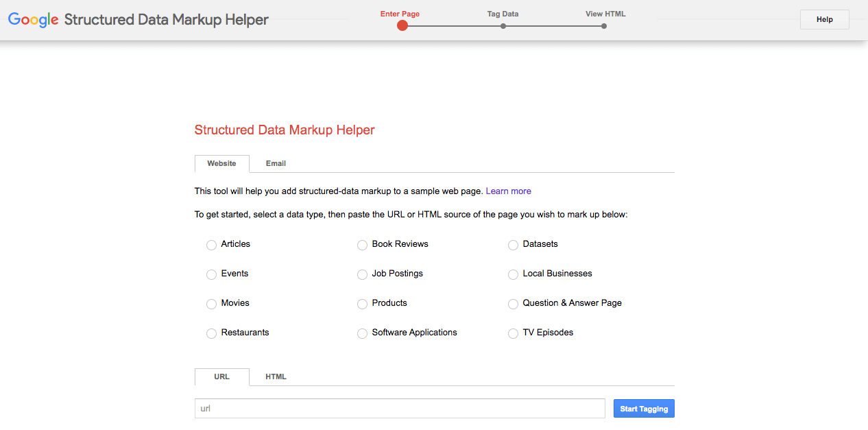
Task: Open the Website tab
Action: point(221,163)
